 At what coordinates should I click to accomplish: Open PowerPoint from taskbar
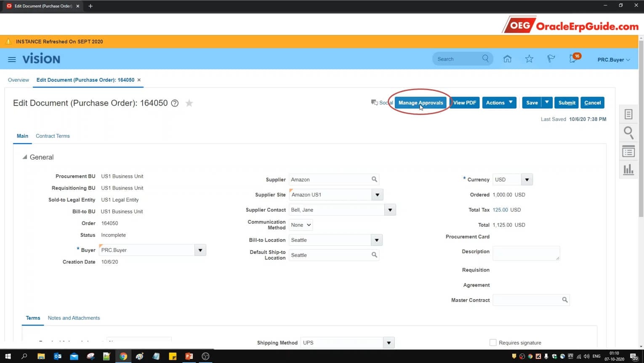189,356
